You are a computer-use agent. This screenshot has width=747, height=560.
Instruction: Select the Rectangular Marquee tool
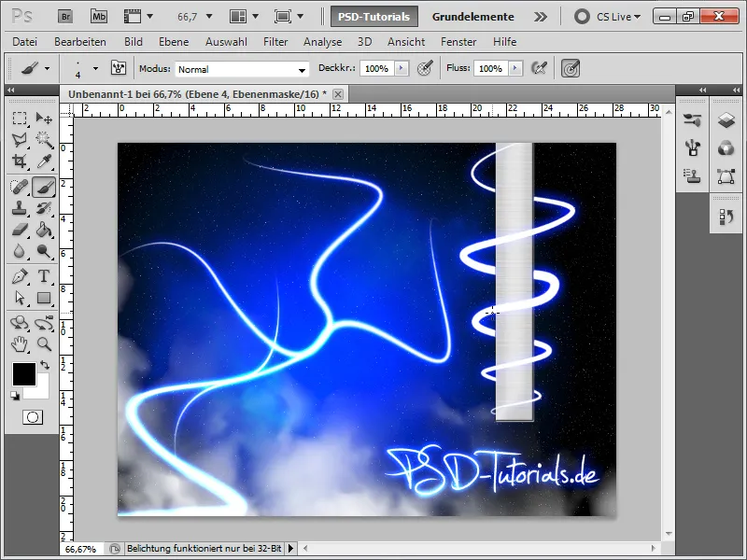[20, 119]
